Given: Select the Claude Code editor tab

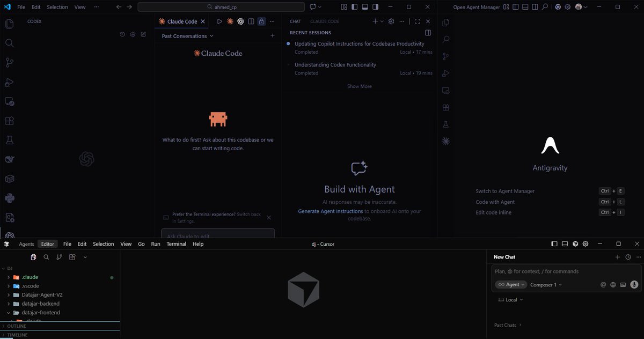Looking at the screenshot, I should [x=182, y=21].
